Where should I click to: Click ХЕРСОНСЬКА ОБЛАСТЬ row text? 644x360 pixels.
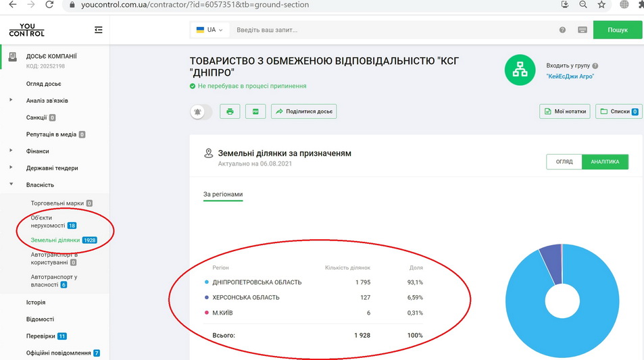246,298
